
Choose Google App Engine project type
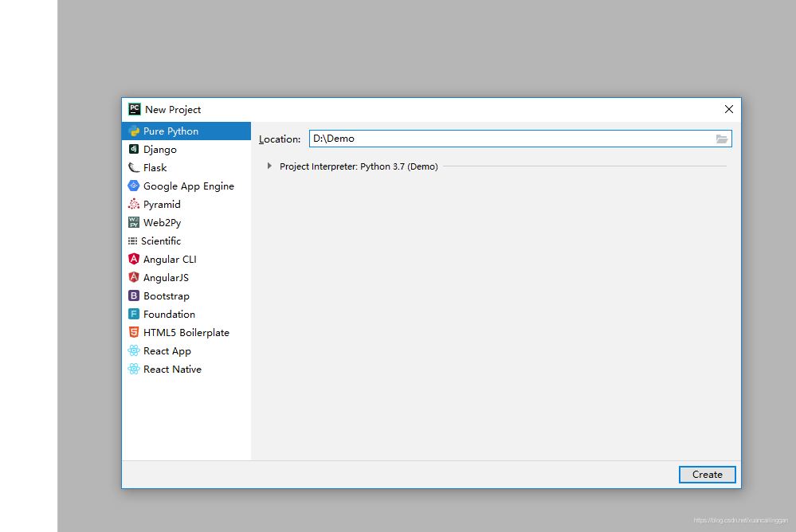pyautogui.click(x=186, y=186)
